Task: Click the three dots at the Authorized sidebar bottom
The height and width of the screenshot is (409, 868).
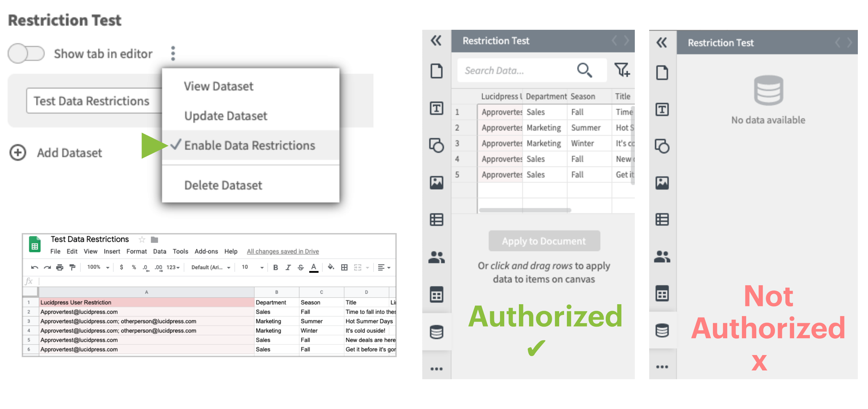Action: [436, 369]
